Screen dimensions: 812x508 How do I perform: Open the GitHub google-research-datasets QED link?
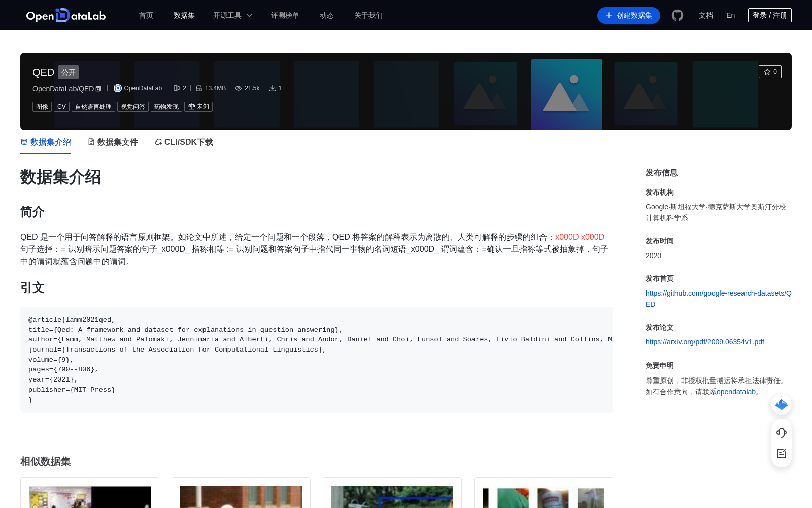[x=719, y=299]
